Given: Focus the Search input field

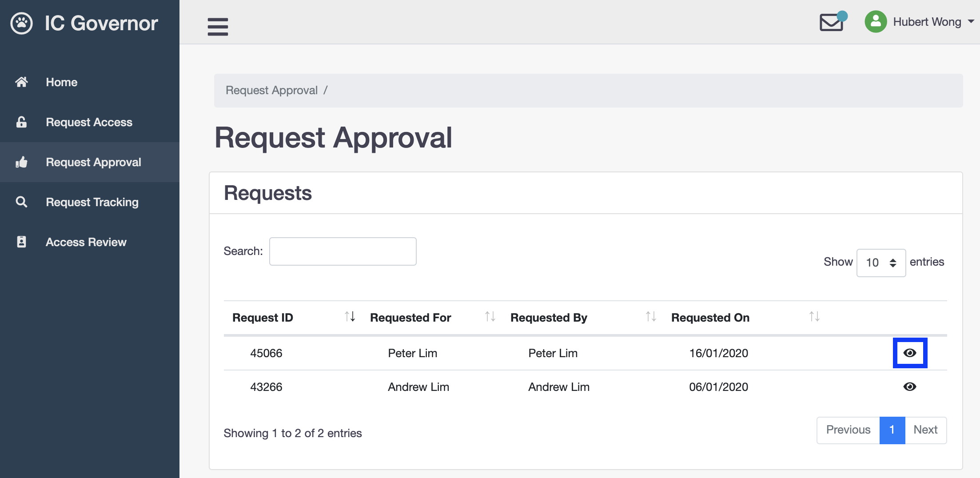Looking at the screenshot, I should click(x=343, y=251).
